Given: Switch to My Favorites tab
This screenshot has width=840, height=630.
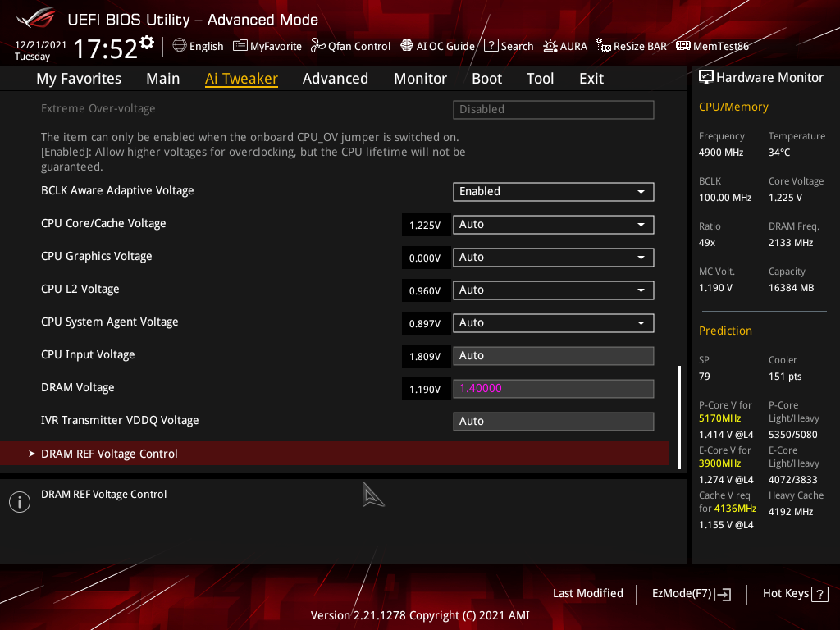Looking at the screenshot, I should coord(79,79).
